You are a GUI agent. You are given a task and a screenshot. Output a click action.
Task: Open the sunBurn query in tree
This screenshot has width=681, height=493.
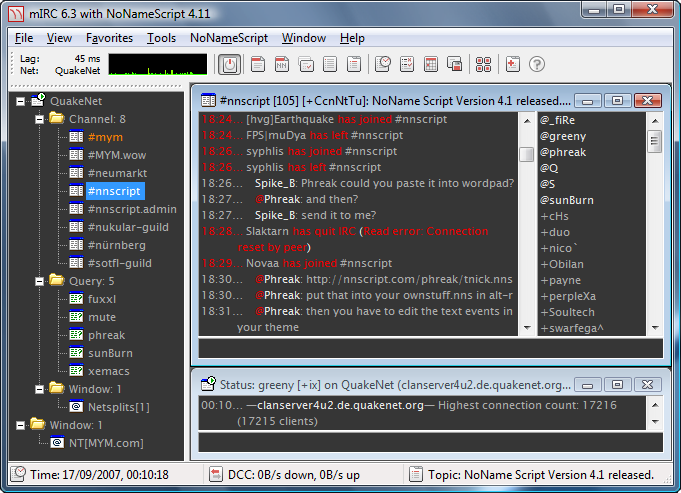[110, 353]
